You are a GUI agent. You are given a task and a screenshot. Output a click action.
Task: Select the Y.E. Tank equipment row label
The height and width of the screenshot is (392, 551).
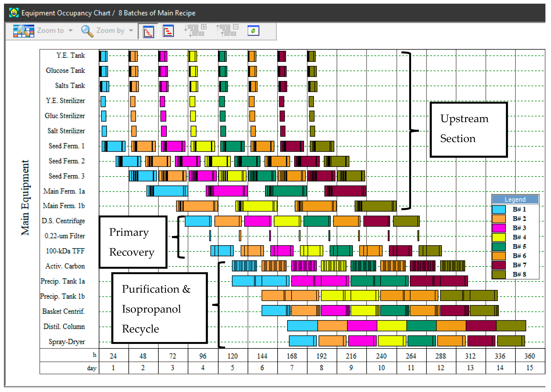pos(71,56)
